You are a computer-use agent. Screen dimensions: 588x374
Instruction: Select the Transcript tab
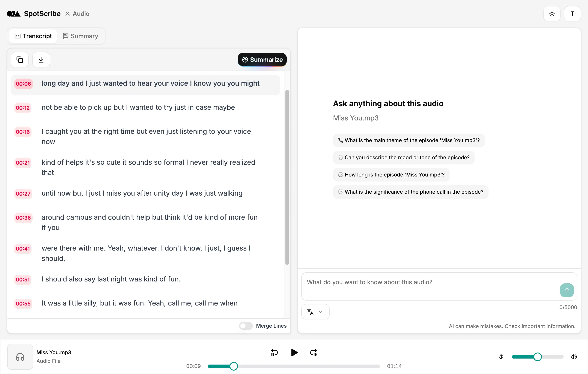point(33,36)
